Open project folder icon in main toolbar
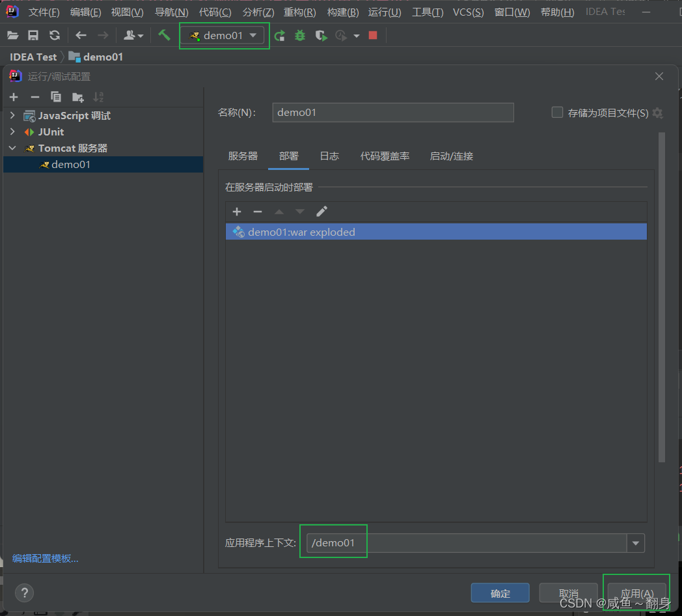 coord(12,35)
